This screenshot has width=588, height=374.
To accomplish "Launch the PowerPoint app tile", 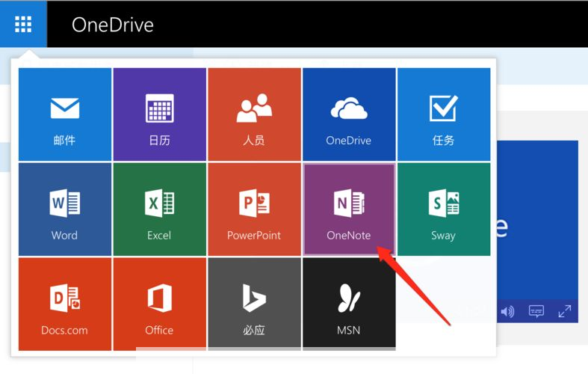I will tap(254, 209).
